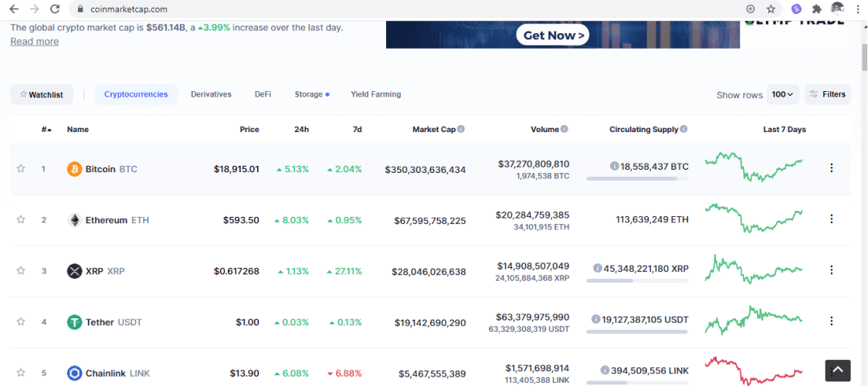Open the Chrome profile avatar

point(837,8)
